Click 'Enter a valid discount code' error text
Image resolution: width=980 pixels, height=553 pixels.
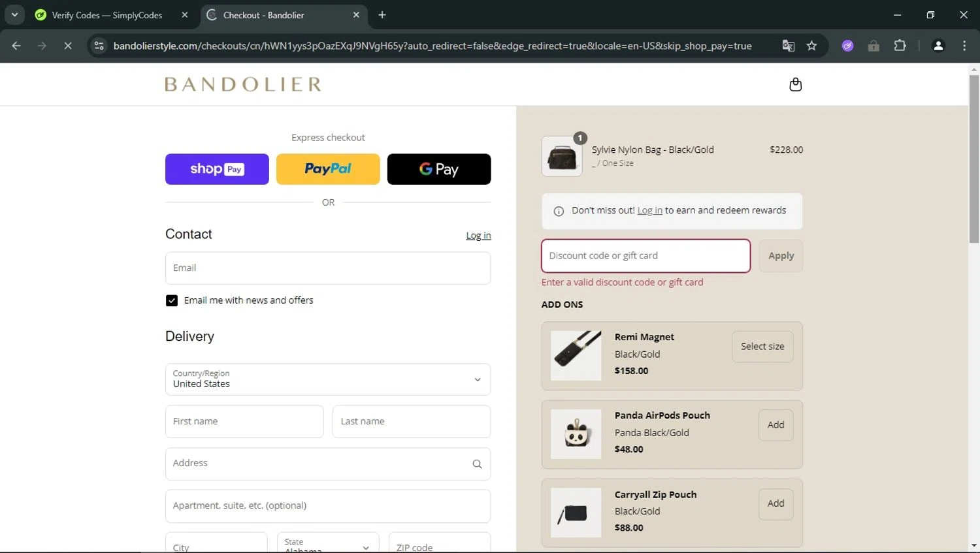622,283
